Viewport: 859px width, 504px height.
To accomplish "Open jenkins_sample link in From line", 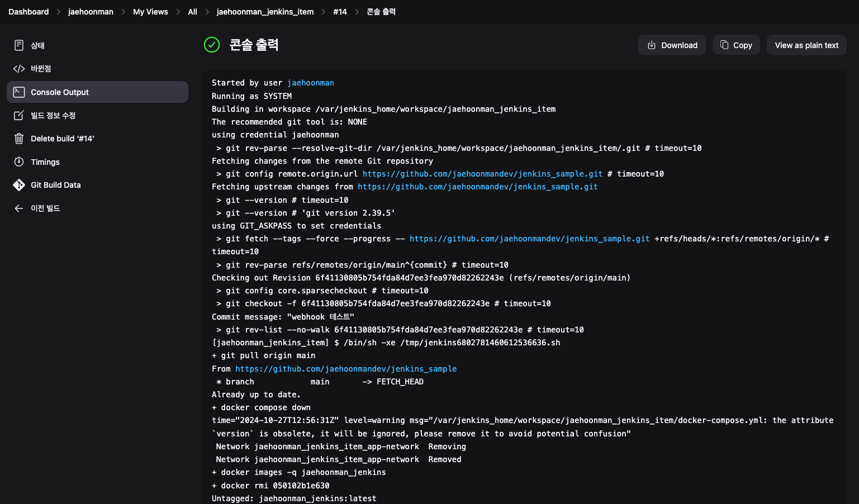I will (346, 369).
